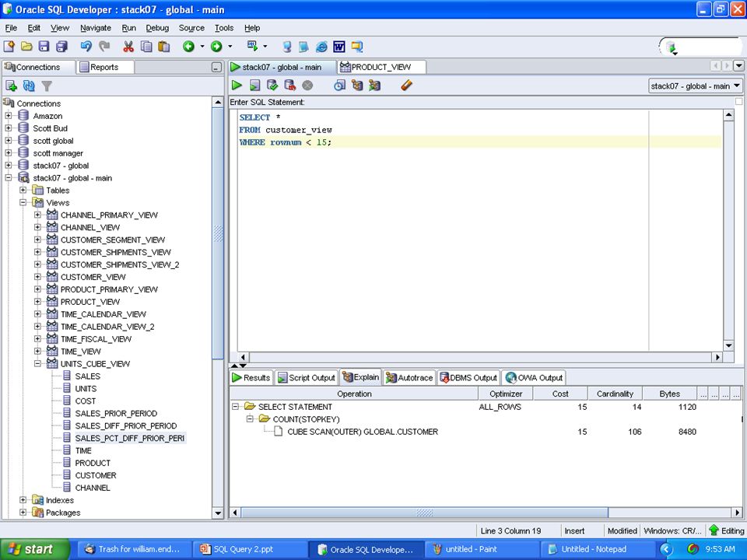Screen dimensions: 747x560
Task: Click the Paste clipboard icon
Action: click(x=164, y=46)
